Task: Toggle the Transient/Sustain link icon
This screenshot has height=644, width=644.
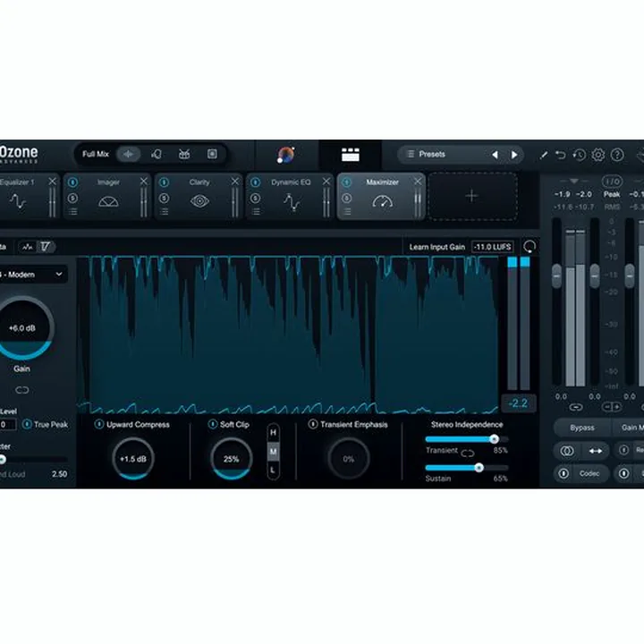Action: click(x=468, y=453)
